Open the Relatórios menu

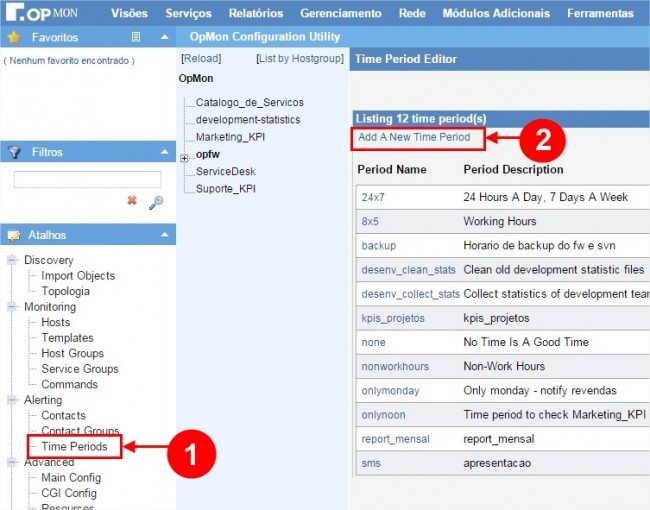coord(255,14)
